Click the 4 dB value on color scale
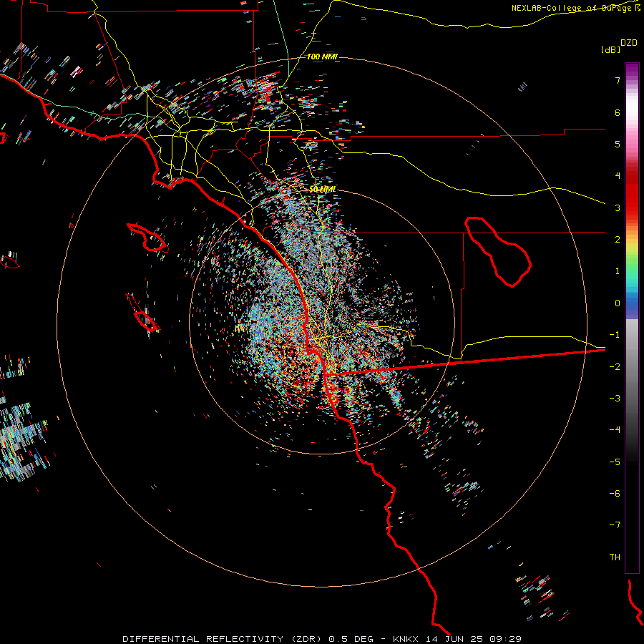 [618, 176]
